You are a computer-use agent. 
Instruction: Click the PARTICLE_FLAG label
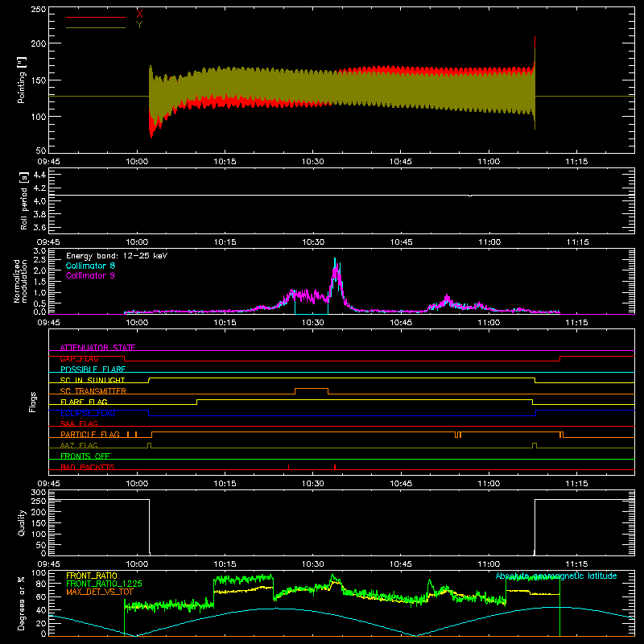coord(90,434)
